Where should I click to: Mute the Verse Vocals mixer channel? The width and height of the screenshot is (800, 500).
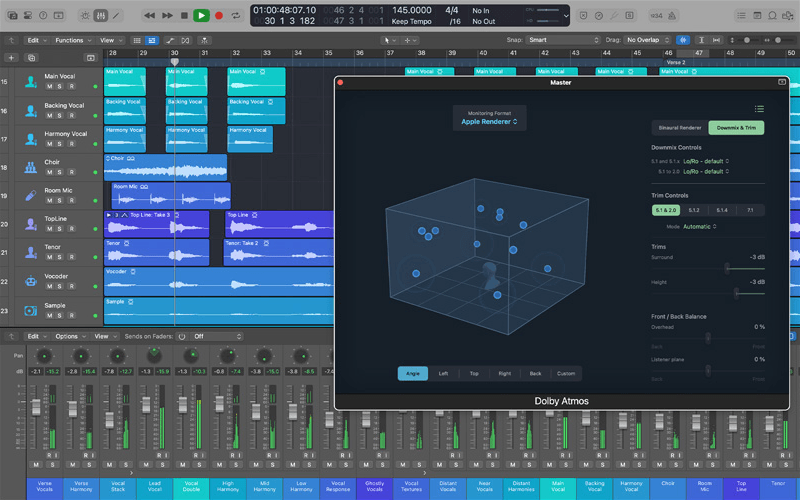coord(36,465)
